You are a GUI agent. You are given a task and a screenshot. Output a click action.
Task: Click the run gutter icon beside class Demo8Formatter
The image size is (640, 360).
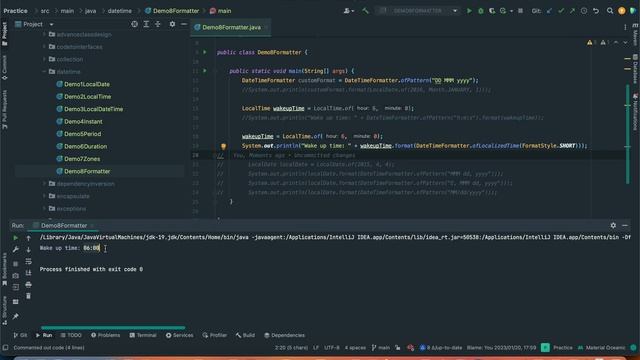click(x=205, y=52)
